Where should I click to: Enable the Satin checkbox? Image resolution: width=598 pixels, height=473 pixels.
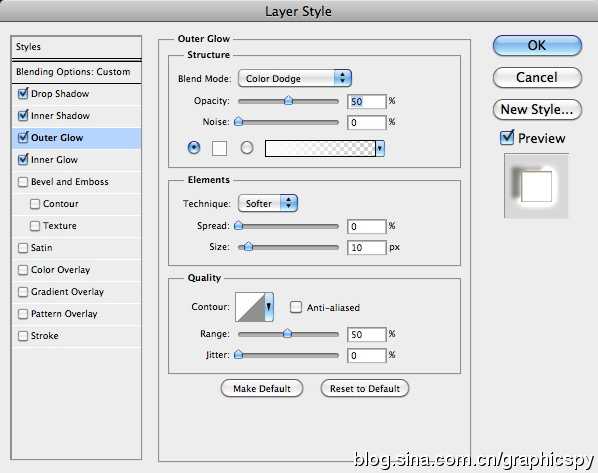23,248
